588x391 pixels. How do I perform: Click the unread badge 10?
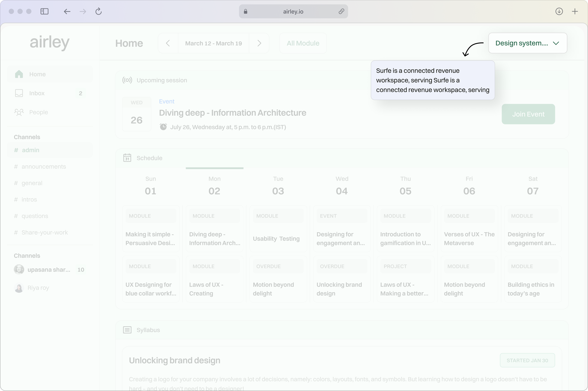tap(81, 270)
